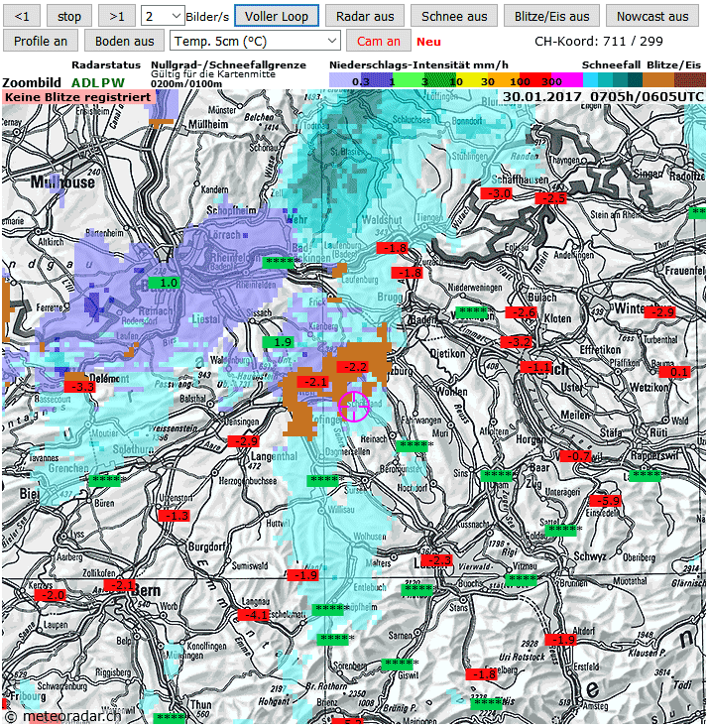Click the Keine Blitze registriert status label
Viewport: 710px width, 728px height.
click(x=78, y=97)
